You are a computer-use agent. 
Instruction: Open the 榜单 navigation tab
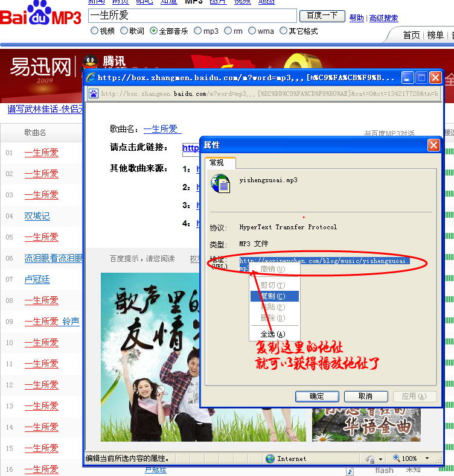[435, 35]
